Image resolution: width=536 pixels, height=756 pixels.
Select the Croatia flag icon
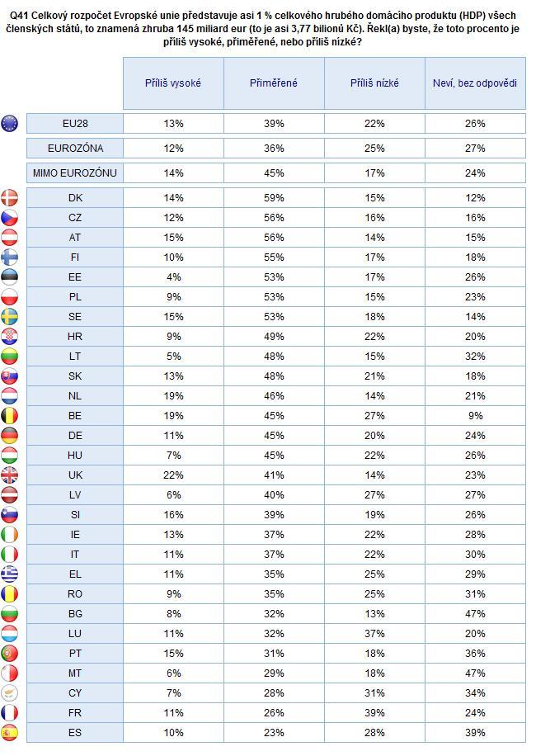(9, 336)
